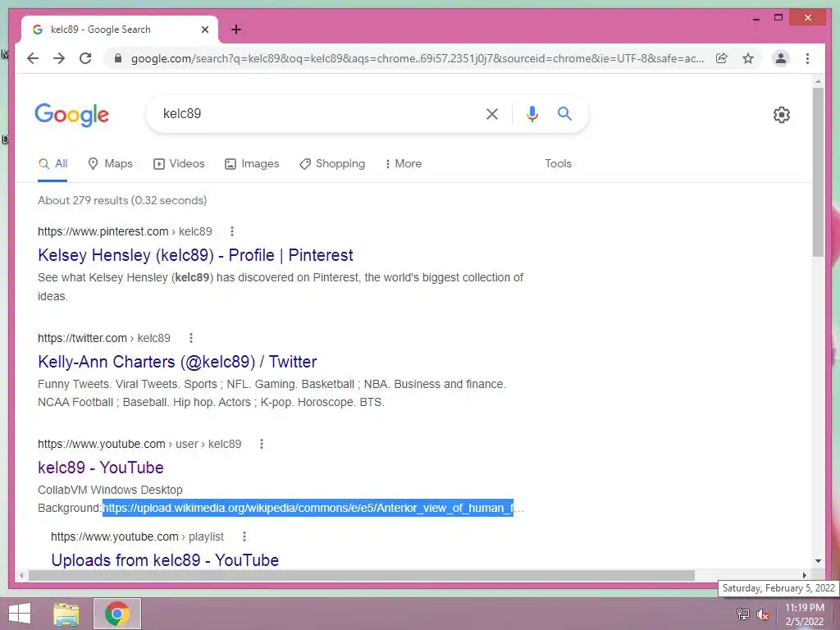The height and width of the screenshot is (630, 840).
Task: View site info via the padlock icon
Action: [x=118, y=58]
